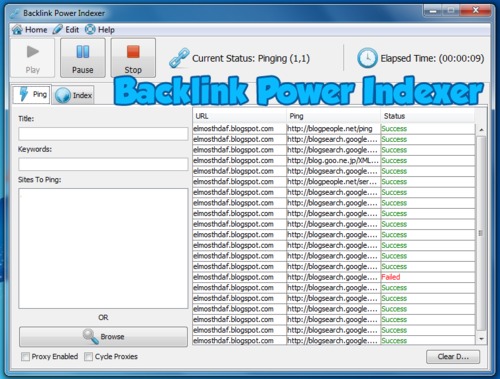The height and width of the screenshot is (379, 500).
Task: Click the house icon in menu bar
Action: click(x=17, y=30)
